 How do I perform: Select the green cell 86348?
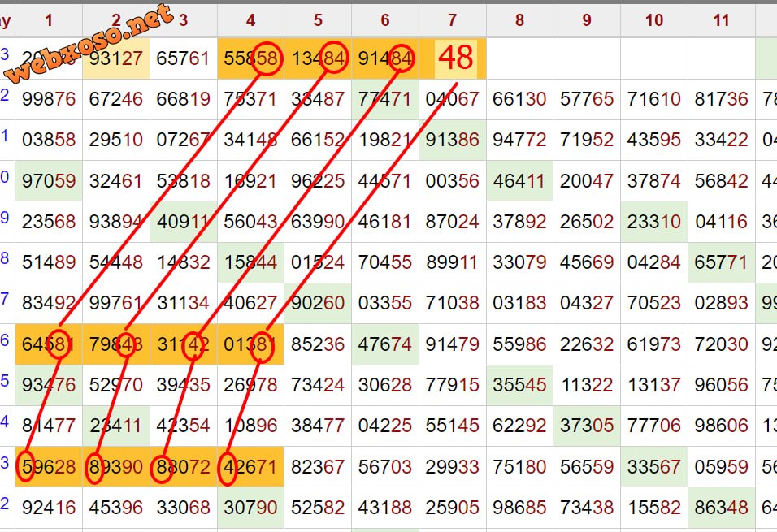721,508
